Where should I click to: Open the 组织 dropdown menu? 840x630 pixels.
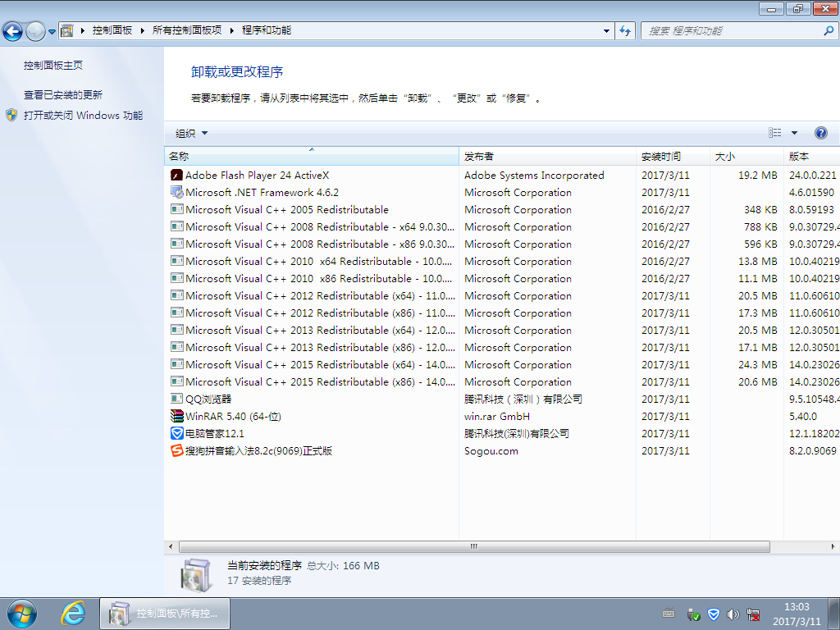pos(191,133)
